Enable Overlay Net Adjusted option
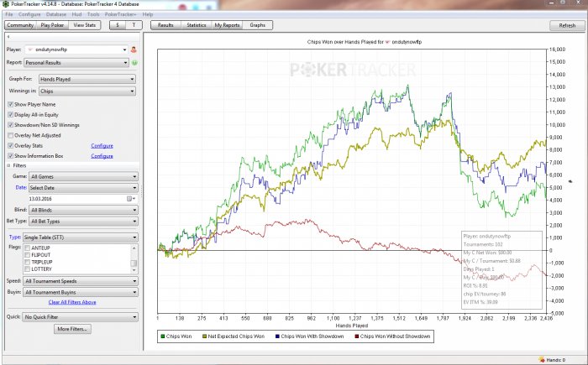Image resolution: width=588 pixels, height=365 pixels. point(10,135)
